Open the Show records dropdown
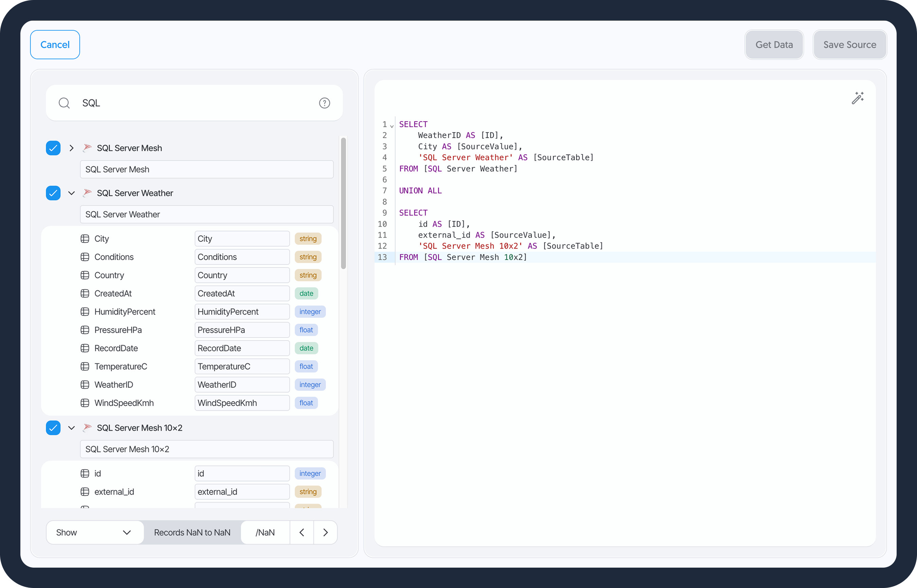The height and width of the screenshot is (588, 917). coord(95,532)
